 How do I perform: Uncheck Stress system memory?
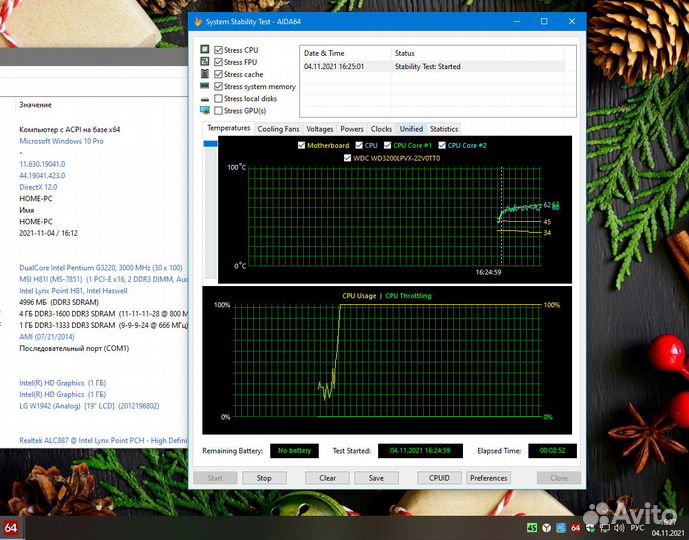pyautogui.click(x=218, y=86)
